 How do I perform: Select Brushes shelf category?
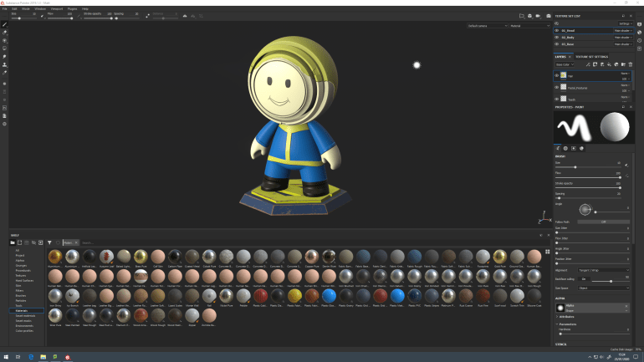pyautogui.click(x=21, y=296)
